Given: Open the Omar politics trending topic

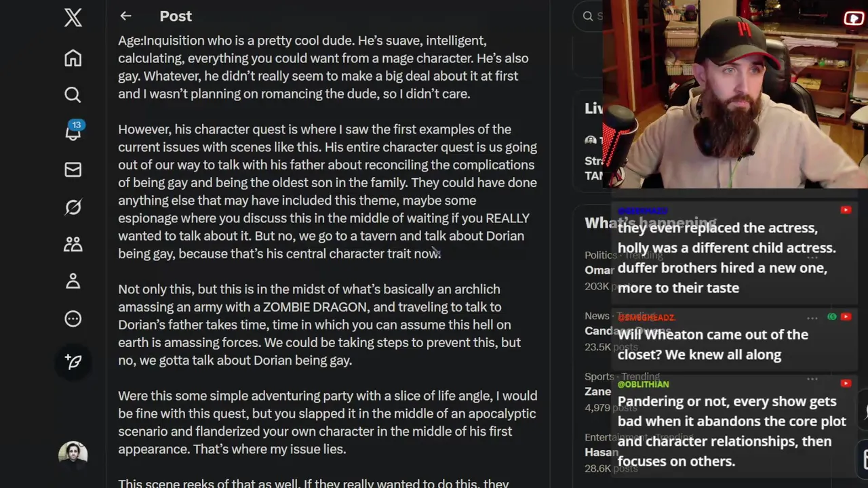Looking at the screenshot, I should (599, 270).
